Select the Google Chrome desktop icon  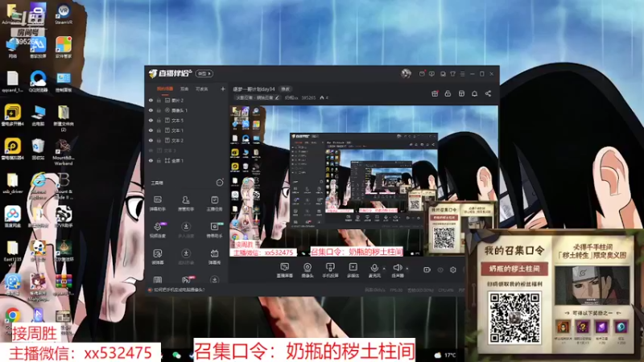12,318
